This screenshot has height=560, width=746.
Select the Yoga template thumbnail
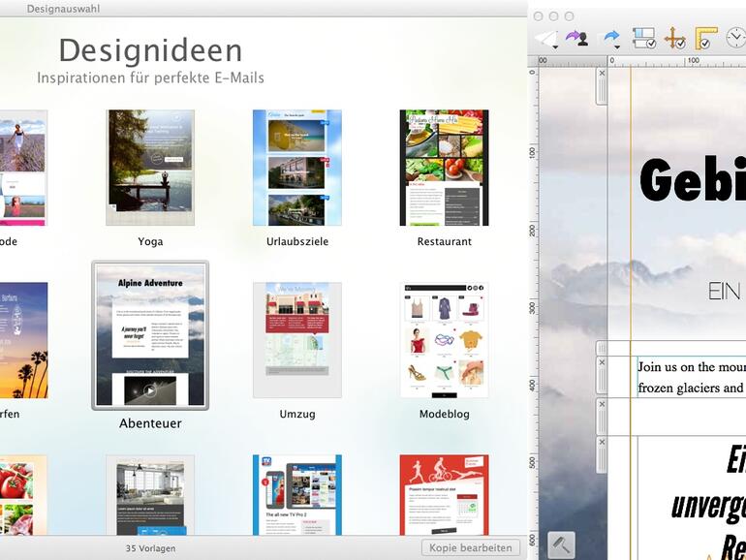150,167
